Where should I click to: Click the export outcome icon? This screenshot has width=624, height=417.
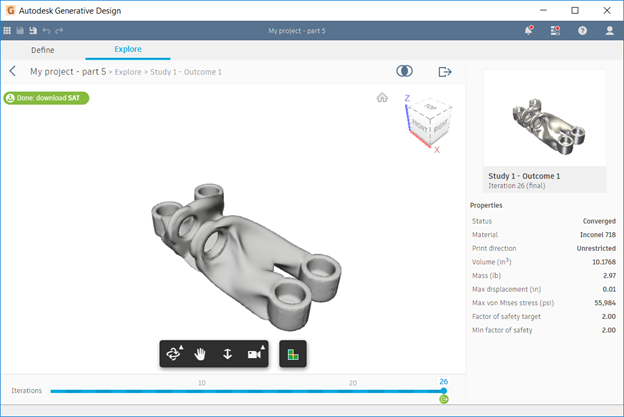tap(445, 72)
